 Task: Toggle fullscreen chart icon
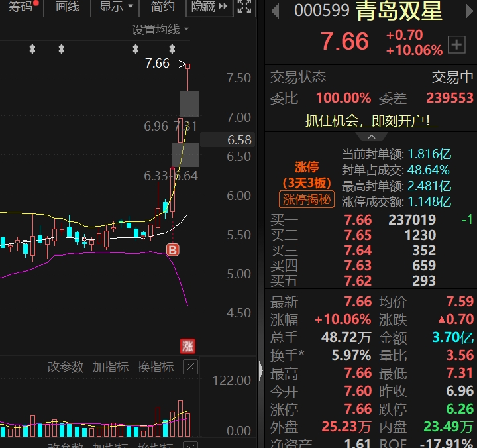coord(244,7)
